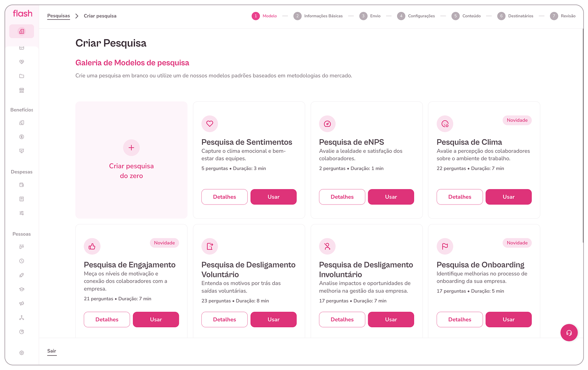This screenshot has height=370, width=588.
Task: Click the settings gear in the sidebar
Action: pos(22,353)
